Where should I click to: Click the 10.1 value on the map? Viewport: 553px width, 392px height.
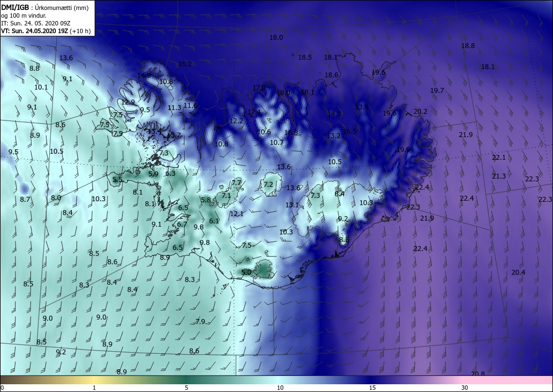[x=41, y=87]
